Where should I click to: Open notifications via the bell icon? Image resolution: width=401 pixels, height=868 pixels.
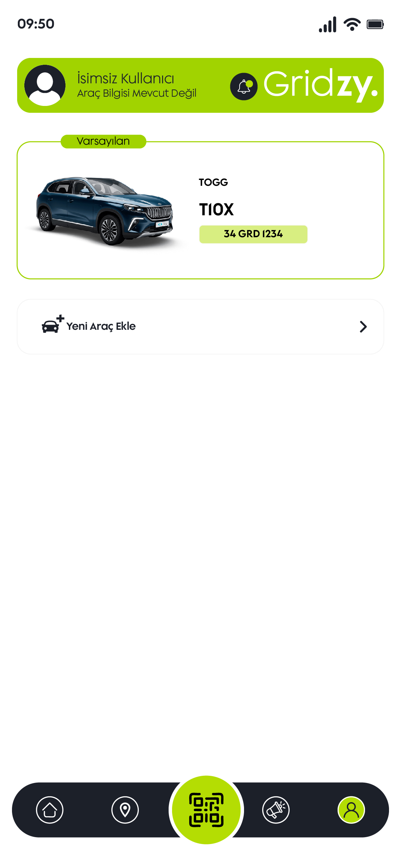tap(244, 86)
